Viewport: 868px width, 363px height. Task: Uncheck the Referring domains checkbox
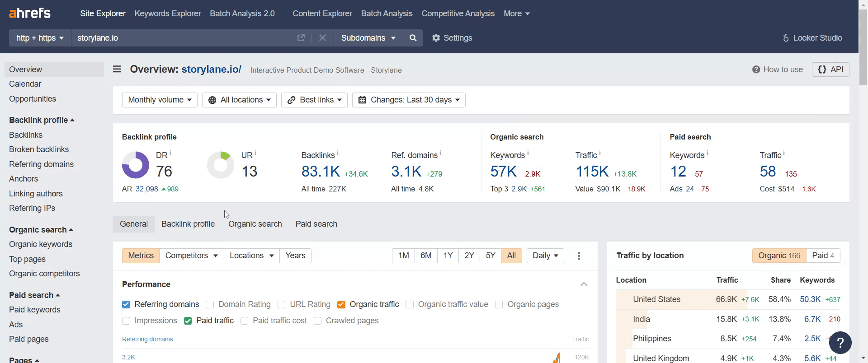[x=126, y=304]
